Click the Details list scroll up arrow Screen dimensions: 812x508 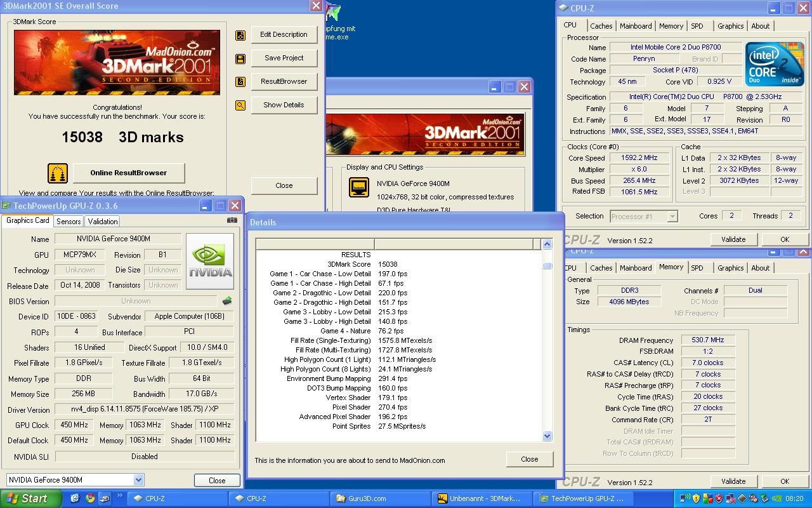[x=547, y=244]
